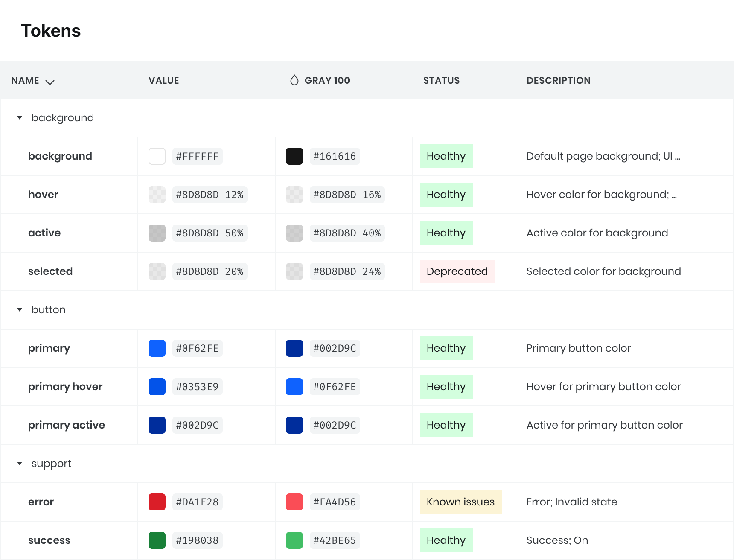The width and height of the screenshot is (734, 560).
Task: Open the white #FFFFFF background swatch
Action: coord(157,156)
